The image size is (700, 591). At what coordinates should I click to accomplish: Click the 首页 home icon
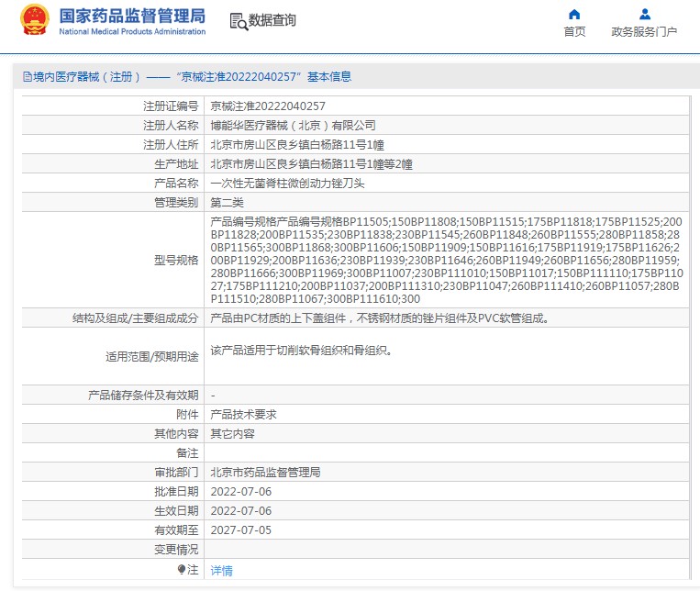[574, 15]
